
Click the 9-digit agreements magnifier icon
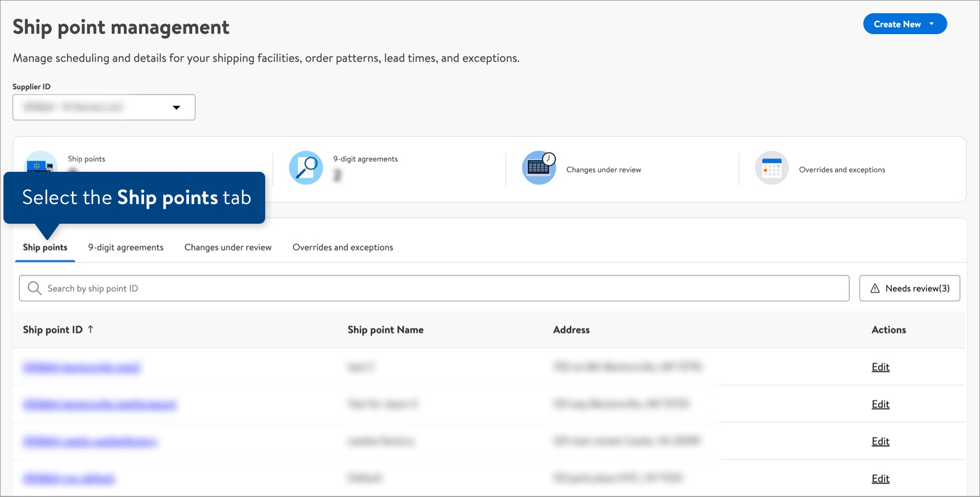(306, 168)
